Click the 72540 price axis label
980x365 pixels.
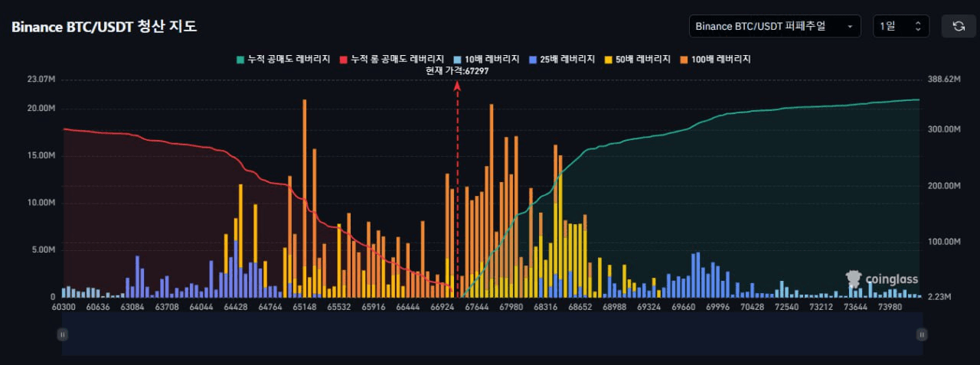tap(787, 307)
